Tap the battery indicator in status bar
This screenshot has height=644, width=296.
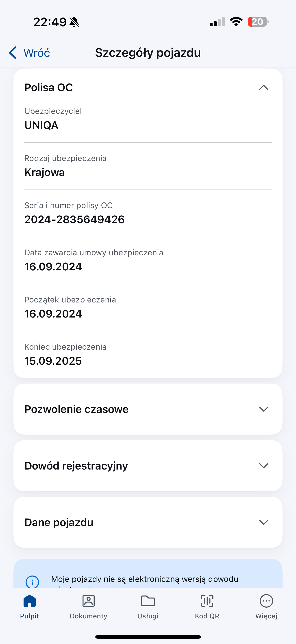pyautogui.click(x=258, y=22)
